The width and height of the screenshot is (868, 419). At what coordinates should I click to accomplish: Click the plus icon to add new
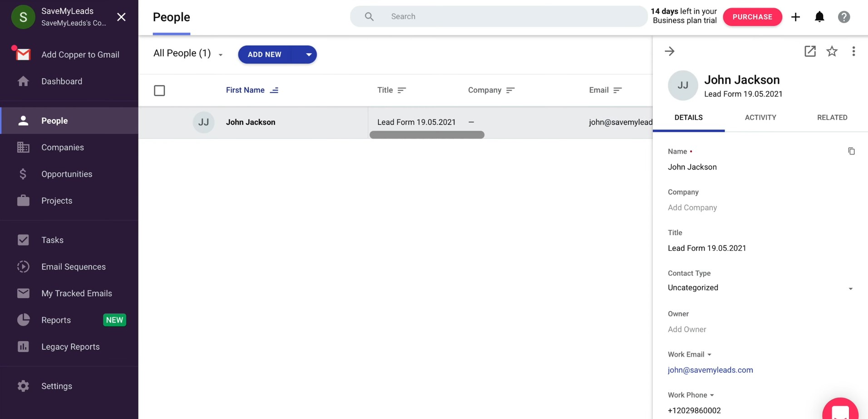(795, 17)
